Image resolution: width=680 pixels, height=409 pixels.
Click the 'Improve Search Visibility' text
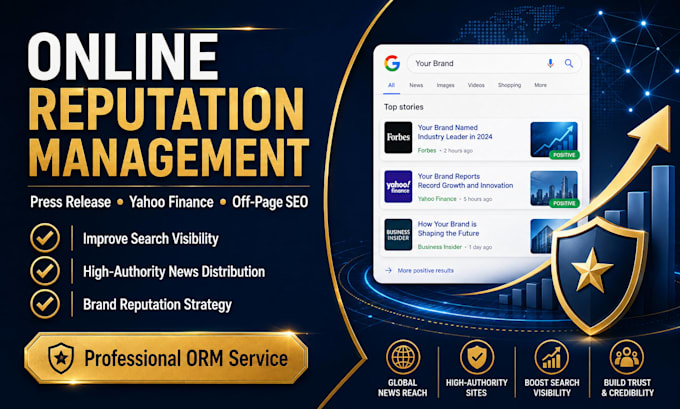click(150, 239)
